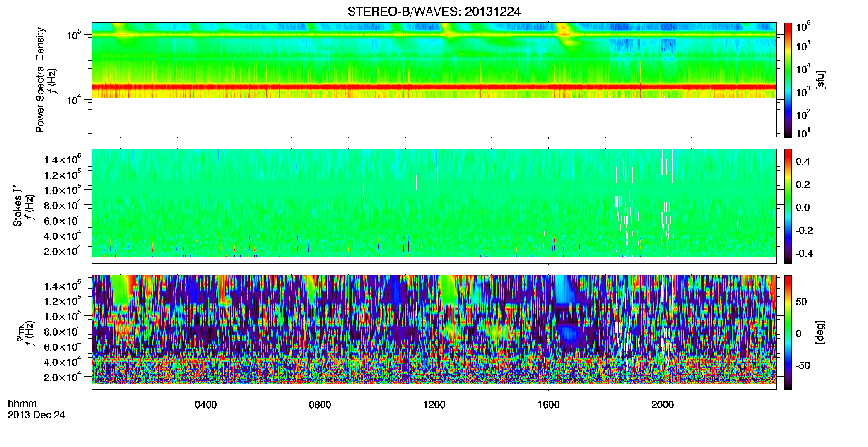Click the 1600 time tick label
This screenshot has height=447, width=868.
coord(548,405)
